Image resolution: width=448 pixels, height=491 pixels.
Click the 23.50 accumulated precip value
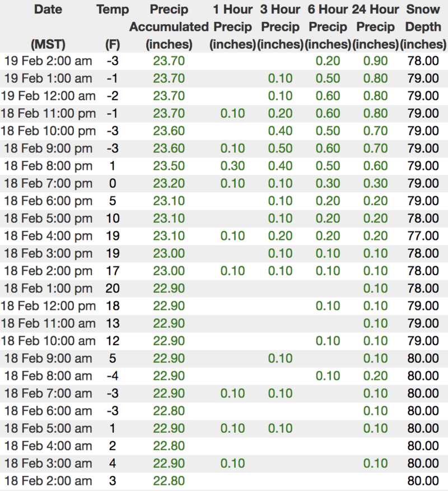pos(169,166)
